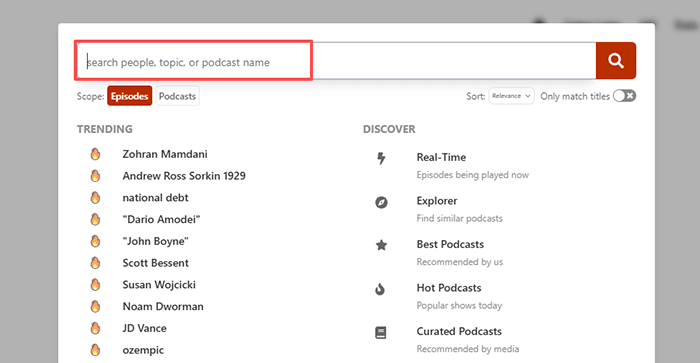Open trending search "Dario Amodei"
Image resolution: width=700 pixels, height=363 pixels.
[x=161, y=219]
